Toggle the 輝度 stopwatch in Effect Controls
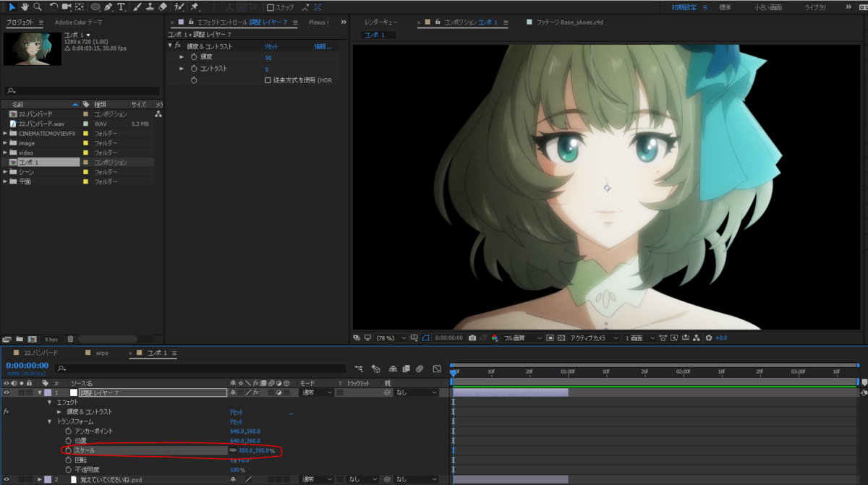The width and height of the screenshot is (868, 485). coord(194,57)
